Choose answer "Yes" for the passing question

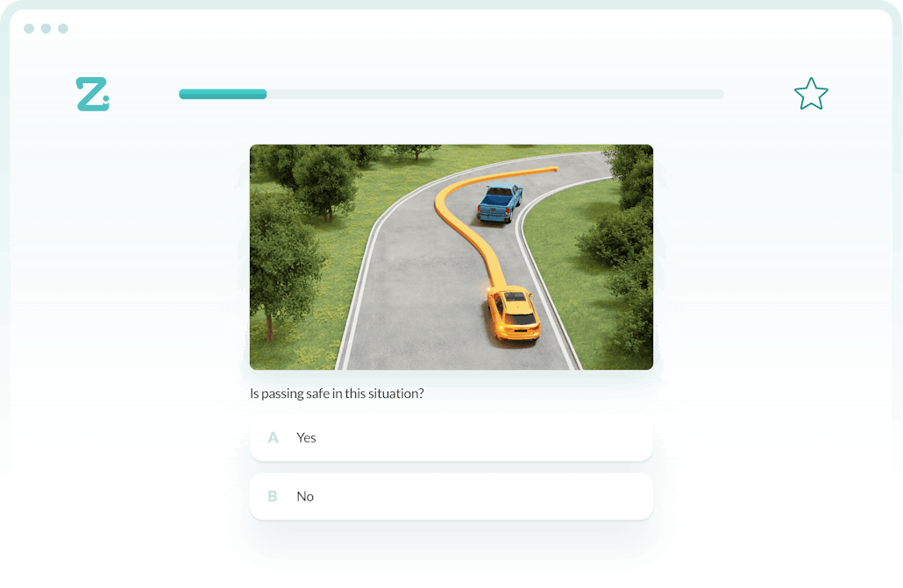pyautogui.click(x=451, y=437)
